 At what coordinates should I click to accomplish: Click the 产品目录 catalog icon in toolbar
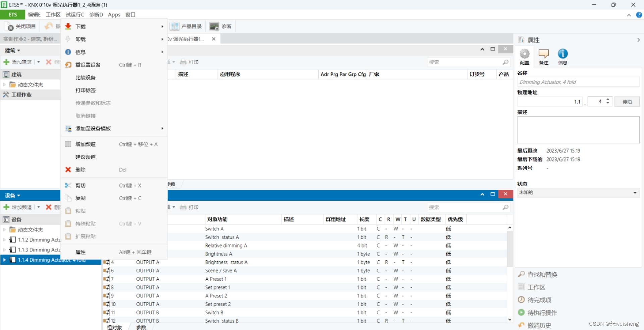coord(174,26)
